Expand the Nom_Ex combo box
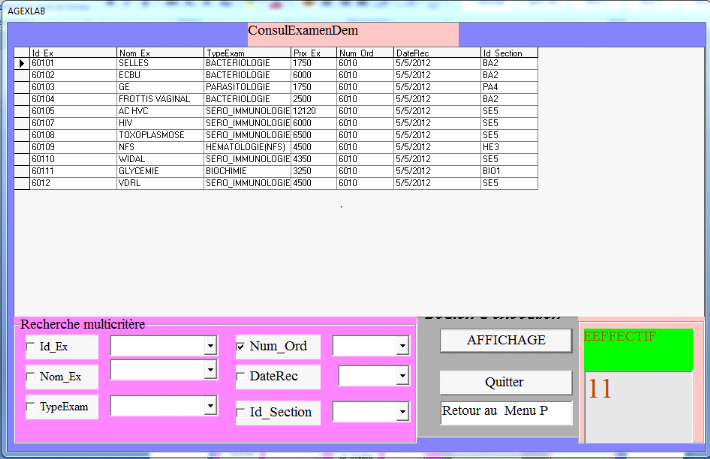The image size is (710, 459). point(210,371)
